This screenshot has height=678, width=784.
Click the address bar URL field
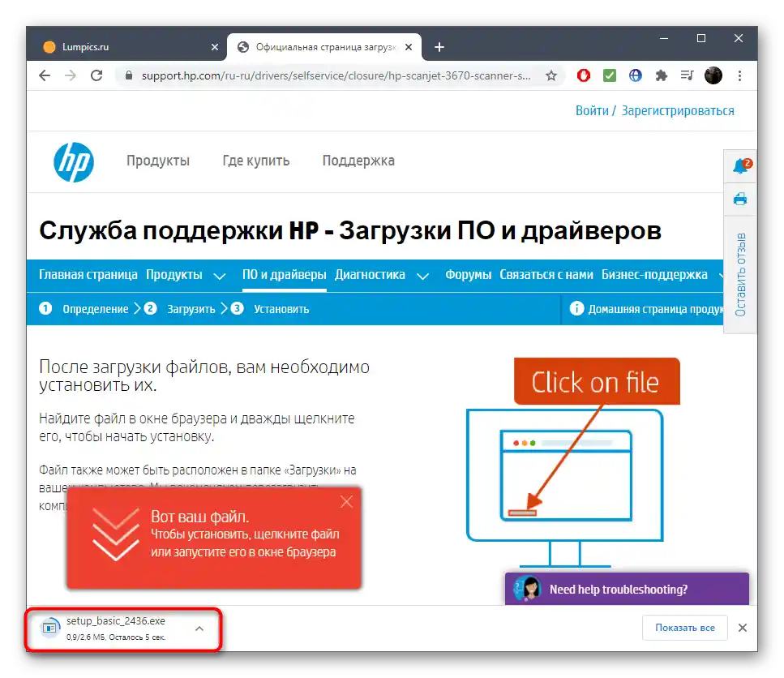[336, 75]
